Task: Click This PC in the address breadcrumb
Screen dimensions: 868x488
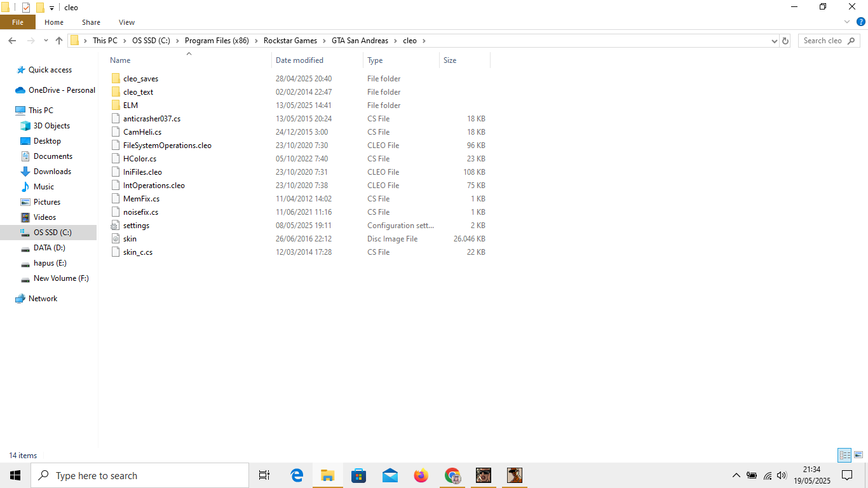Action: 105,41
